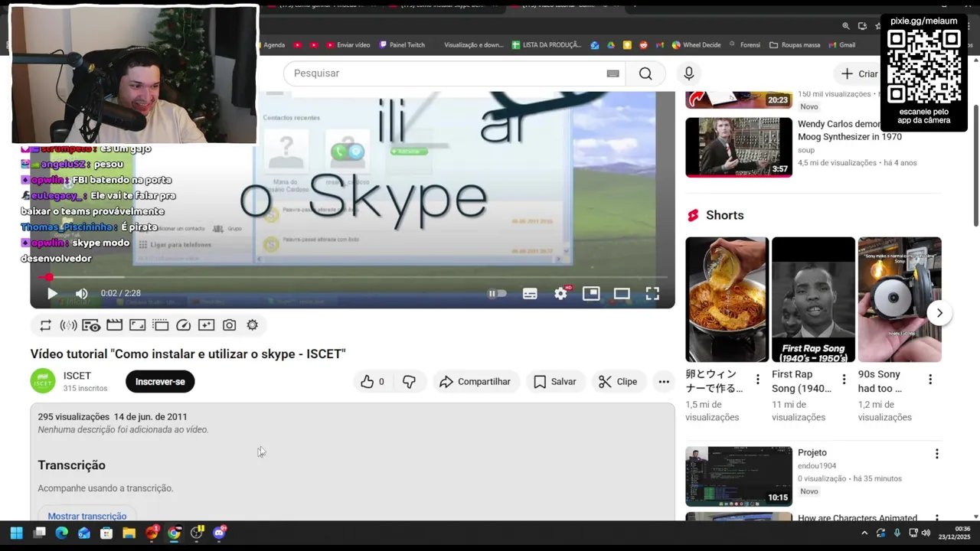Switch to Chrome in the taskbar
Viewport: 980px width, 551px height.
[174, 533]
